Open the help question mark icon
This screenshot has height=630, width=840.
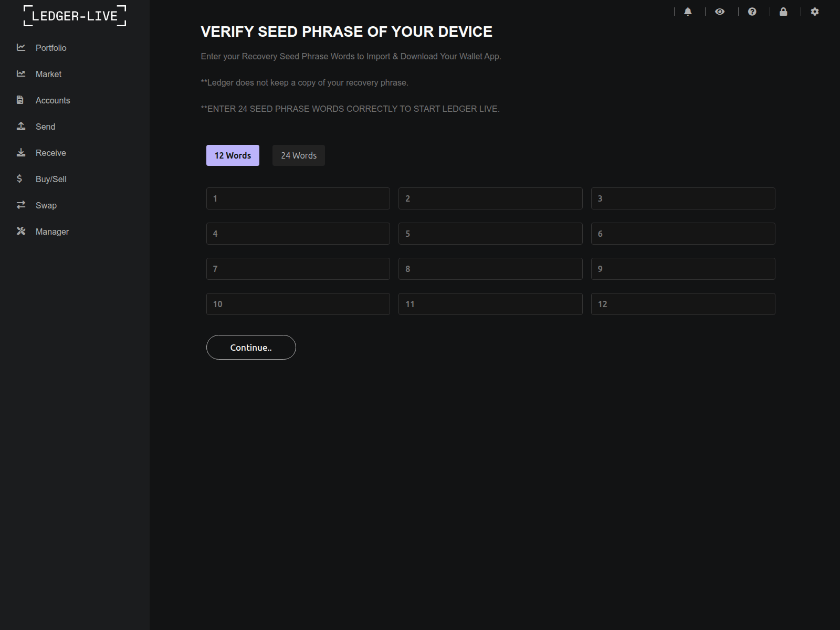tap(752, 12)
